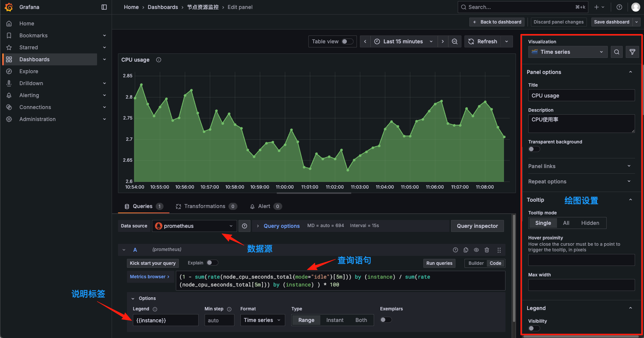Zoom out the time range magnifier icon
This screenshot has height=338, width=644.
click(455, 41)
